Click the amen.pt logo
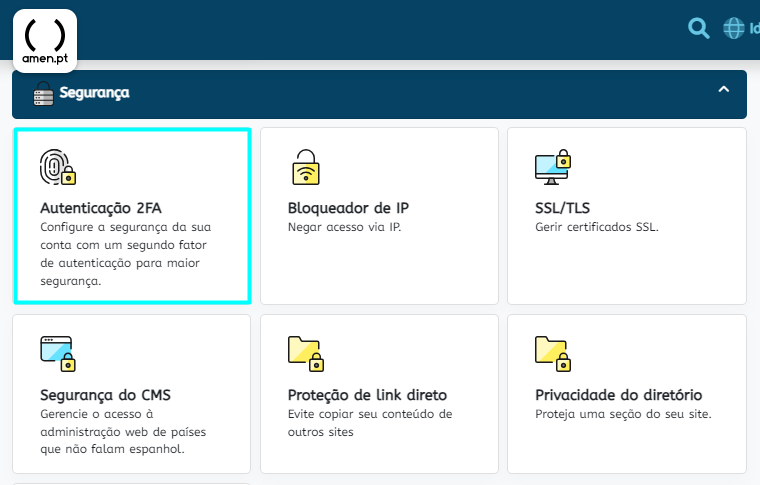 (x=44, y=40)
